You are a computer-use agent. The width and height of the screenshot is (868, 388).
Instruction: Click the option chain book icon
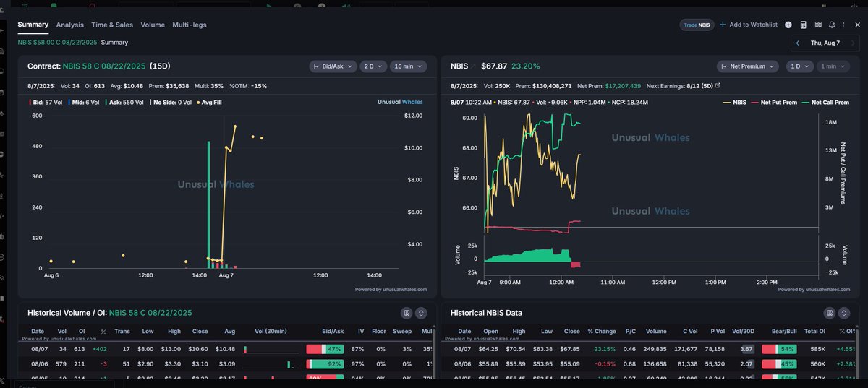point(818,25)
